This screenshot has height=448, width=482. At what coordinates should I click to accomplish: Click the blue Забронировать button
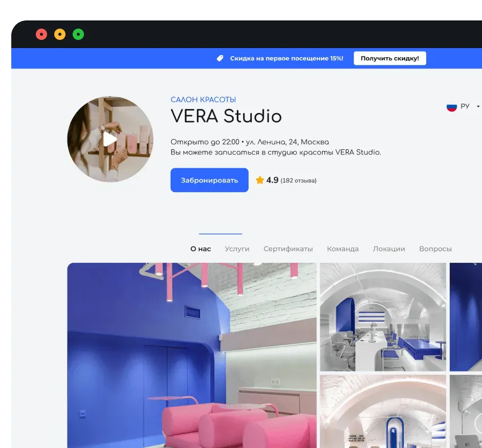[209, 180]
